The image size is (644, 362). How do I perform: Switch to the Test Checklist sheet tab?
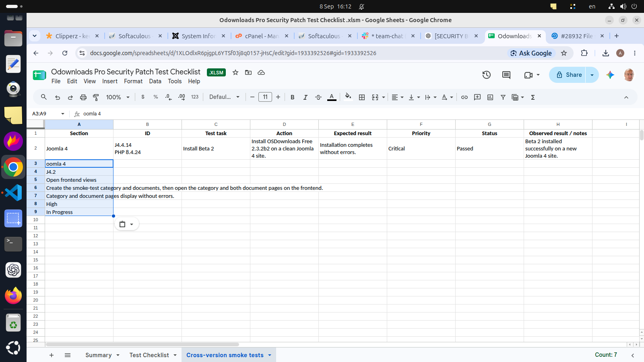[x=149, y=355]
